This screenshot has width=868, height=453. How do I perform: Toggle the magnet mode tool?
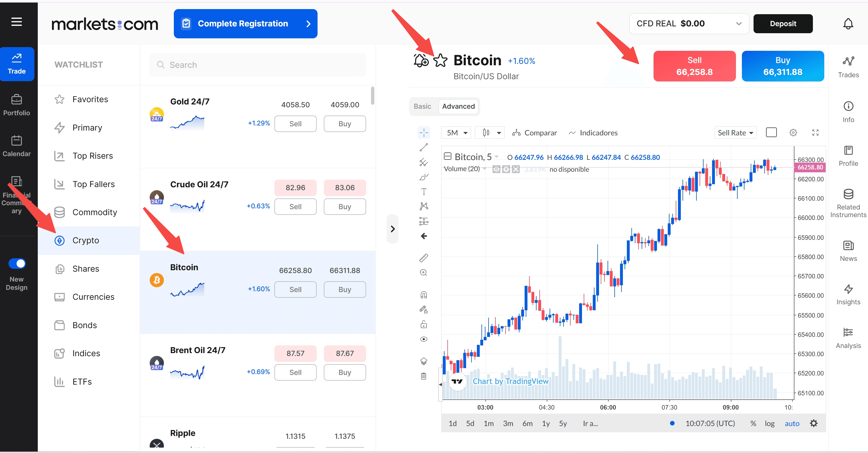tap(423, 295)
